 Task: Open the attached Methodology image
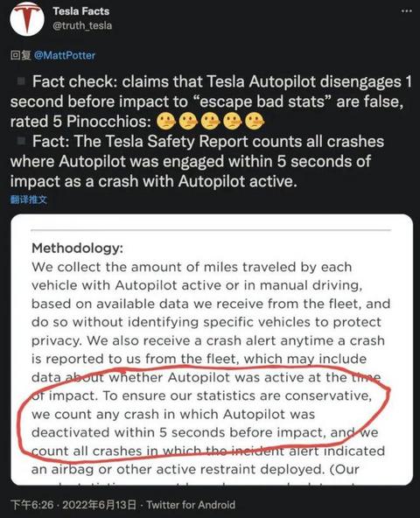tap(212, 349)
